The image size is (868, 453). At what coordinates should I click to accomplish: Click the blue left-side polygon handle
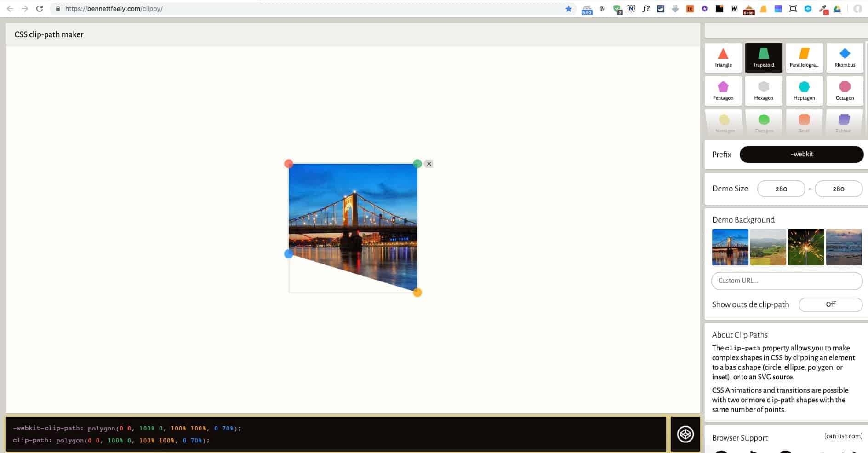pyautogui.click(x=289, y=254)
